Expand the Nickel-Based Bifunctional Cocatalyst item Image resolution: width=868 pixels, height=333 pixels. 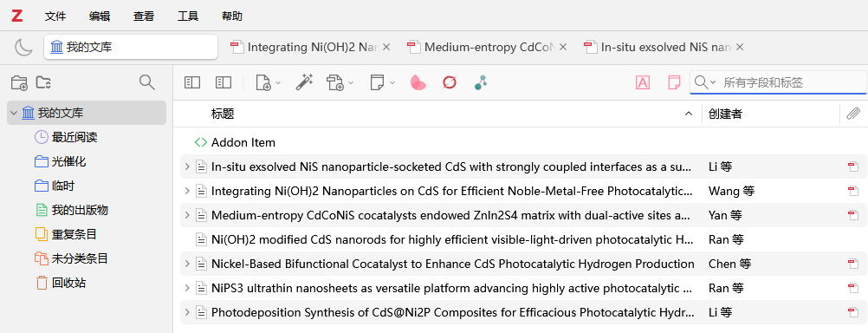coord(187,264)
